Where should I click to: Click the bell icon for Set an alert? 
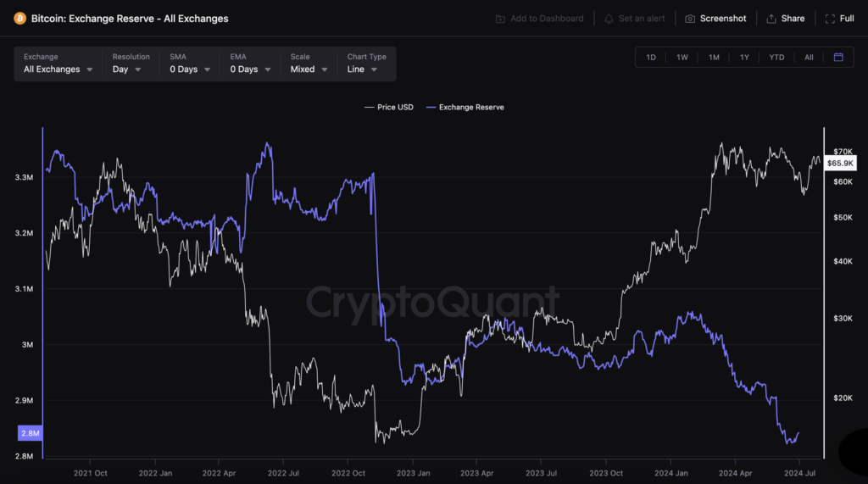point(609,19)
